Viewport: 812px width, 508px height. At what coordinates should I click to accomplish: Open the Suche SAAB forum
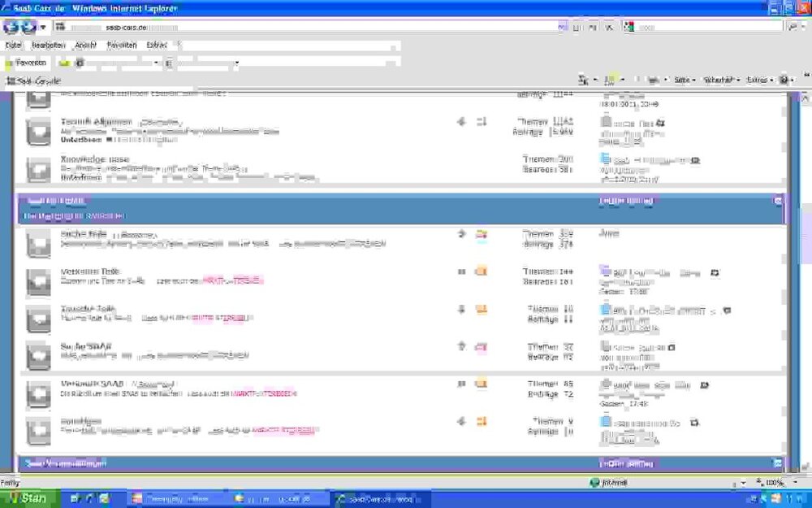(86, 345)
